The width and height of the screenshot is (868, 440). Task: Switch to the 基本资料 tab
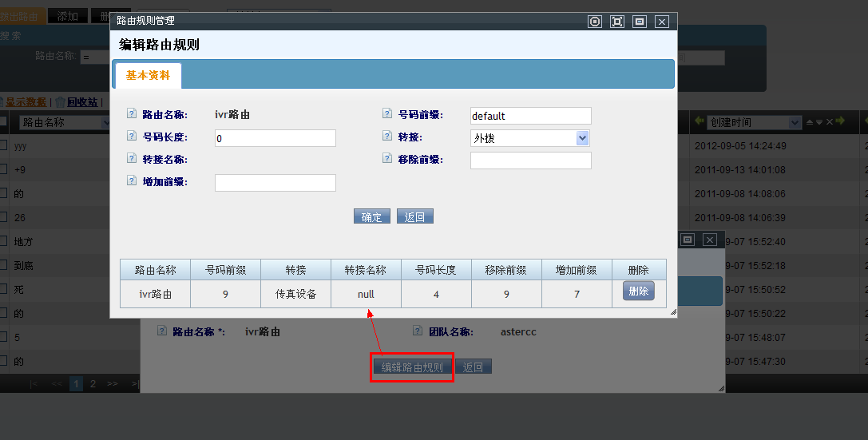149,75
